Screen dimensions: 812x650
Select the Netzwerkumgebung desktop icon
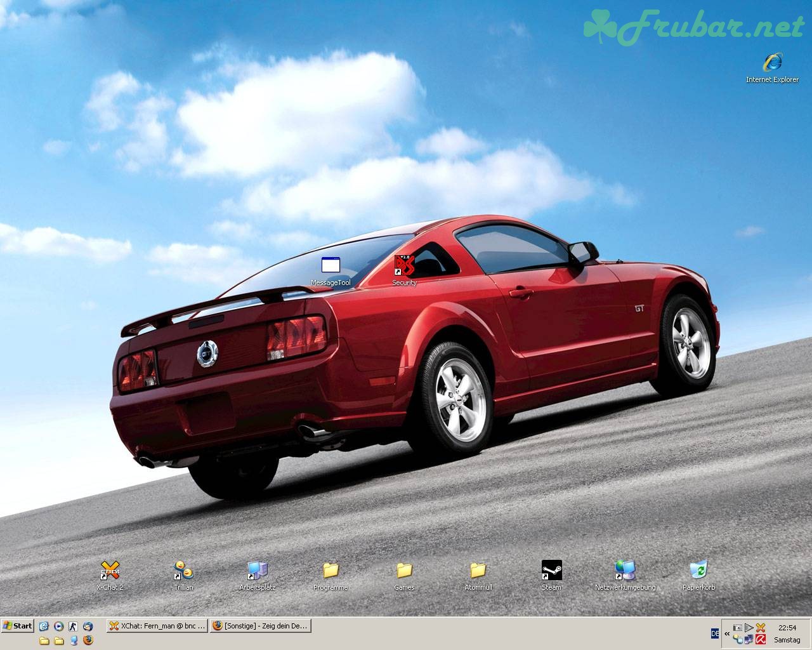(625, 576)
